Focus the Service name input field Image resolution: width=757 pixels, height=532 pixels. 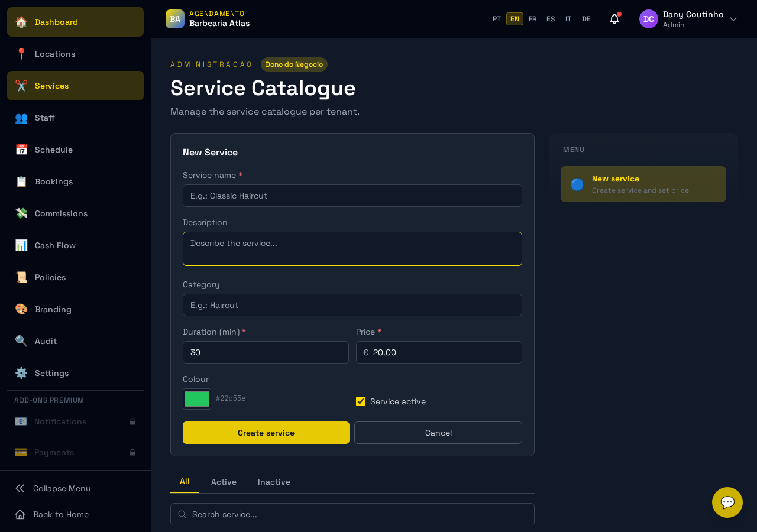pos(352,196)
